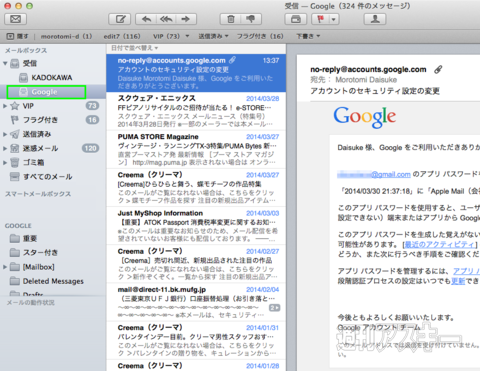Click the sender no-reply@accounts.google.com in header

coord(368,69)
